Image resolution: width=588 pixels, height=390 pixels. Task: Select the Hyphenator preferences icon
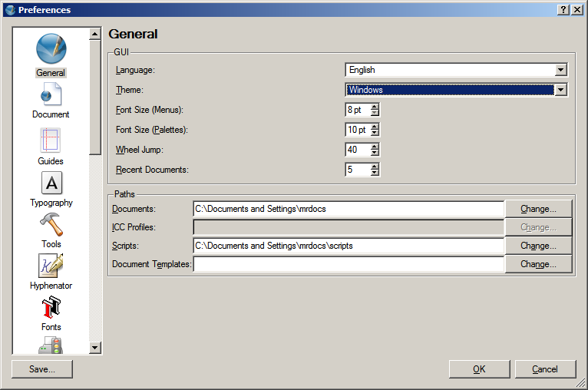coord(51,266)
